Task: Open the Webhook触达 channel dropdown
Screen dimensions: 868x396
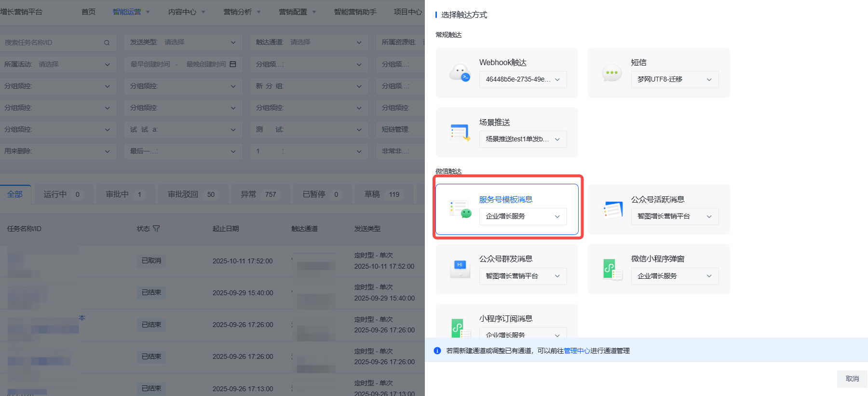Action: coord(523,80)
